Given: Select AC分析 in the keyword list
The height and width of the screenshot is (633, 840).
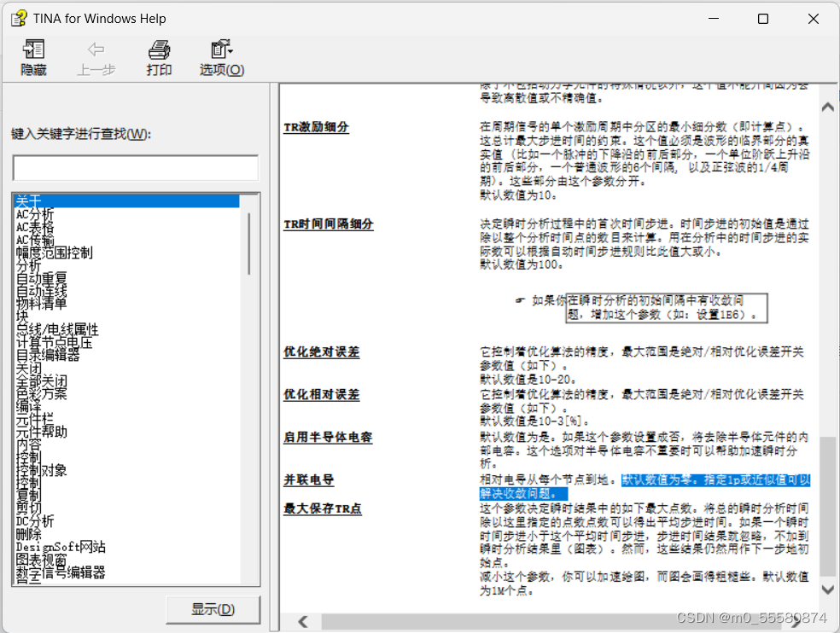Looking at the screenshot, I should click(x=34, y=214).
